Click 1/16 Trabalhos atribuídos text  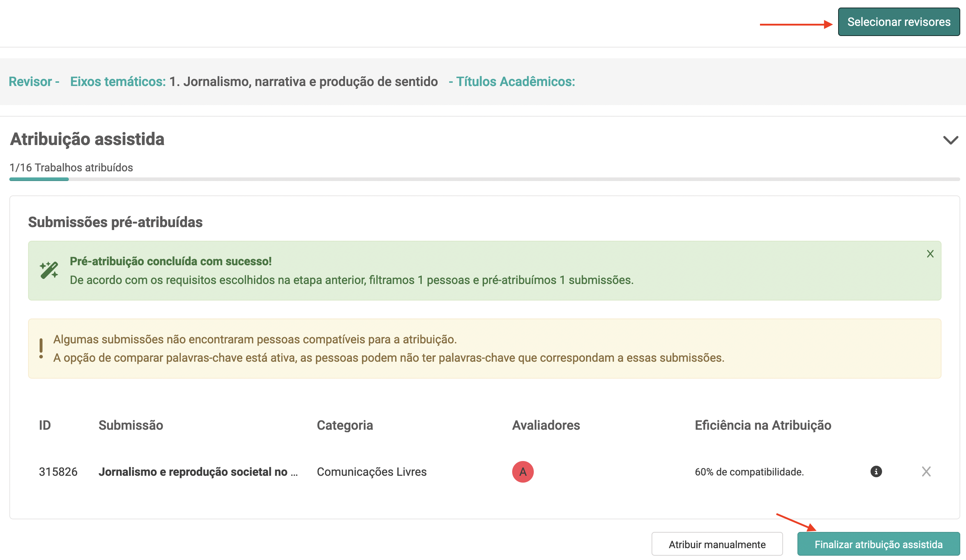71,167
